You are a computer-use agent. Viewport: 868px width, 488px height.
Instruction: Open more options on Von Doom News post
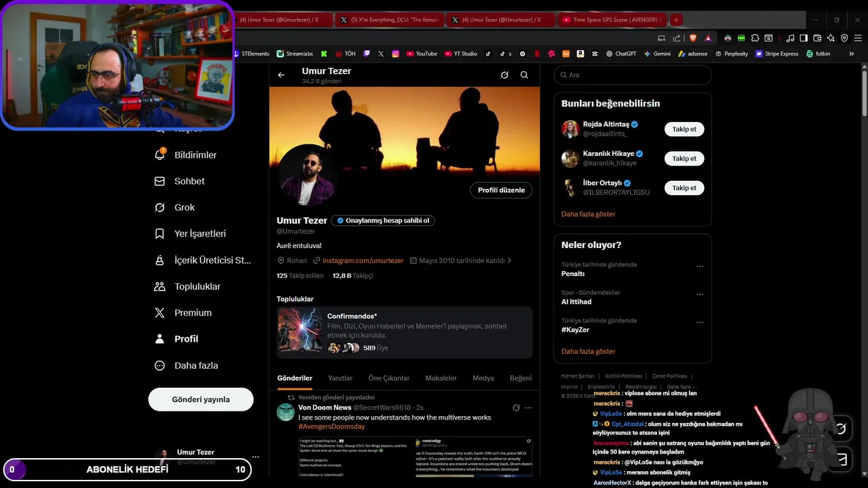pyautogui.click(x=528, y=407)
